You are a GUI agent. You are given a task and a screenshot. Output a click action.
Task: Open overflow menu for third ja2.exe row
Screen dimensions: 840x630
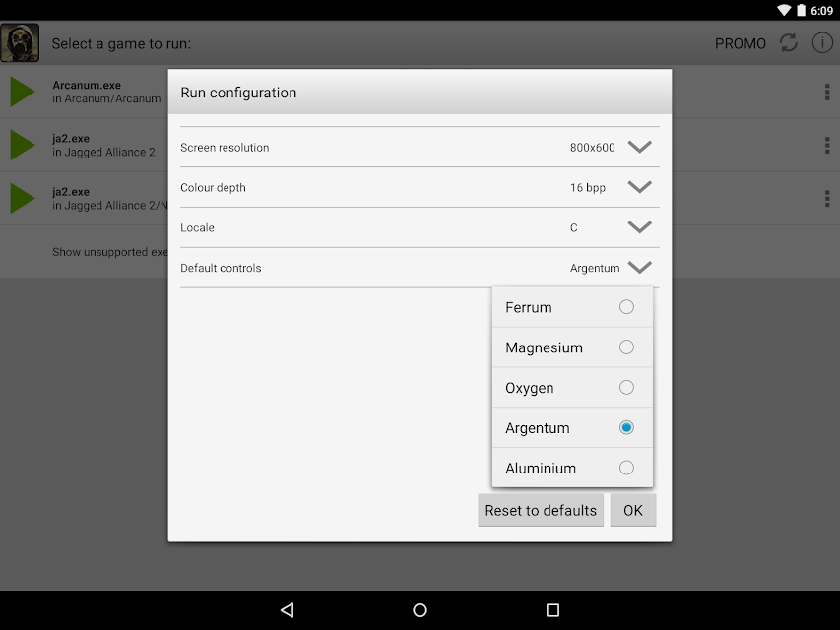tap(827, 198)
